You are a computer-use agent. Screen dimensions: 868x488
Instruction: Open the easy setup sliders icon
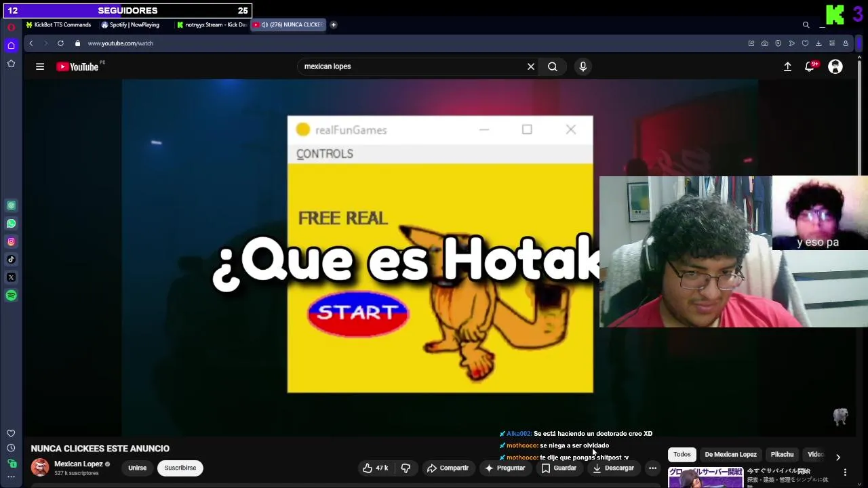(x=832, y=43)
